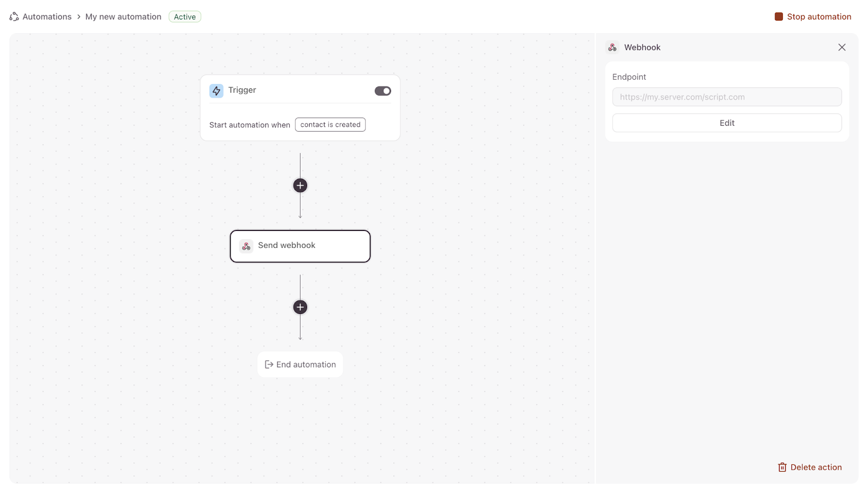Screen dimensions: 868x493
Task: Select My new automation breadcrumb item
Action: pos(123,17)
